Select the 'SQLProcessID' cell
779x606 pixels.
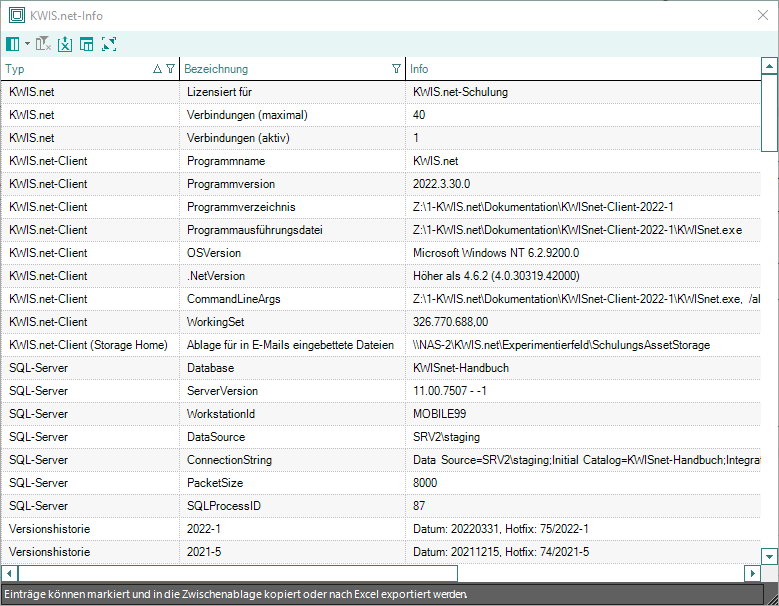292,506
